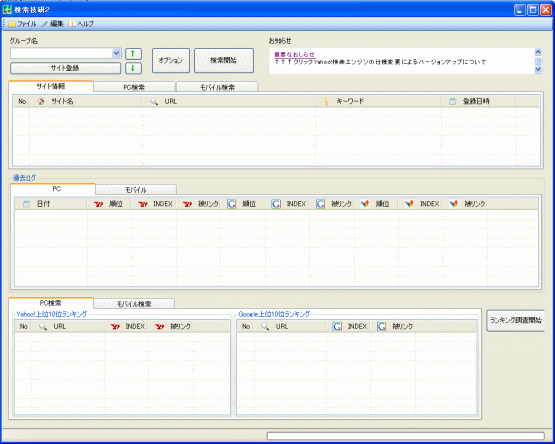This screenshot has width=555, height=444.
Task: Click calendar icon in 登録日時 header
Action: click(452, 101)
